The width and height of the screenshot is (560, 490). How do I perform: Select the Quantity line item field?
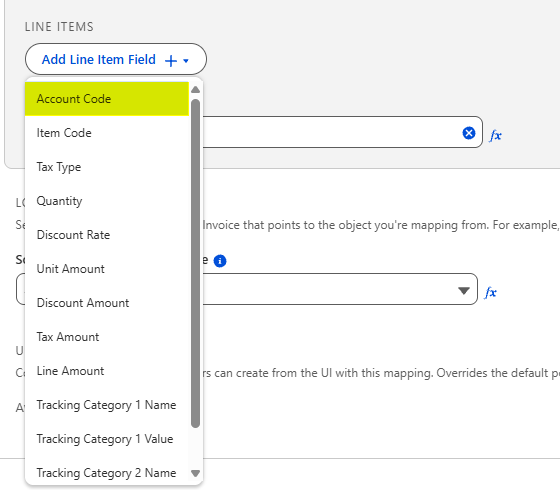coord(107,201)
